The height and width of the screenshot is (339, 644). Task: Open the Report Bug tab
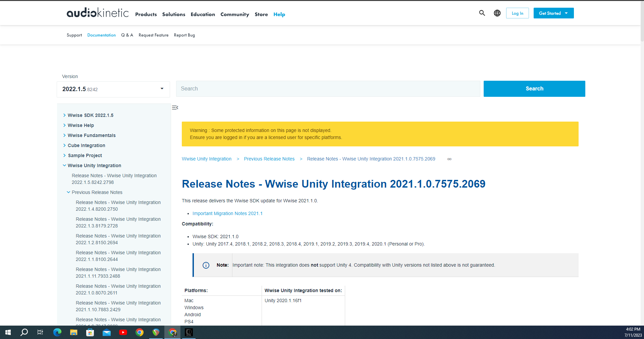(184, 35)
